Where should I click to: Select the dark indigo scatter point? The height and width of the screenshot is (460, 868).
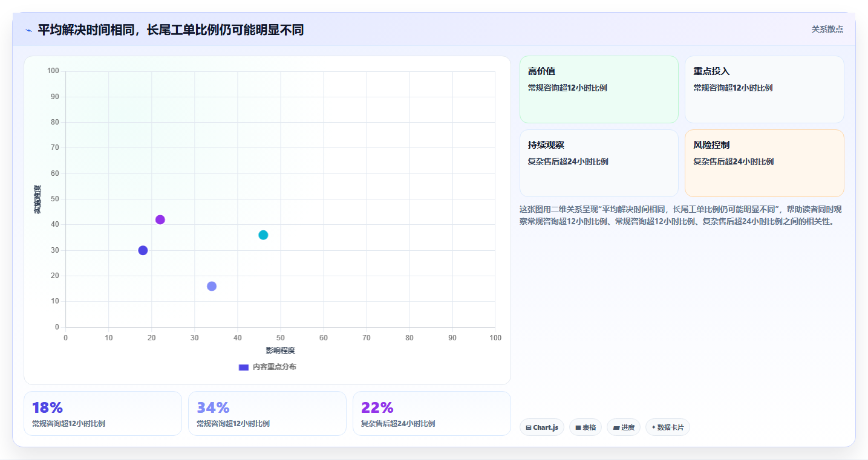pyautogui.click(x=143, y=250)
